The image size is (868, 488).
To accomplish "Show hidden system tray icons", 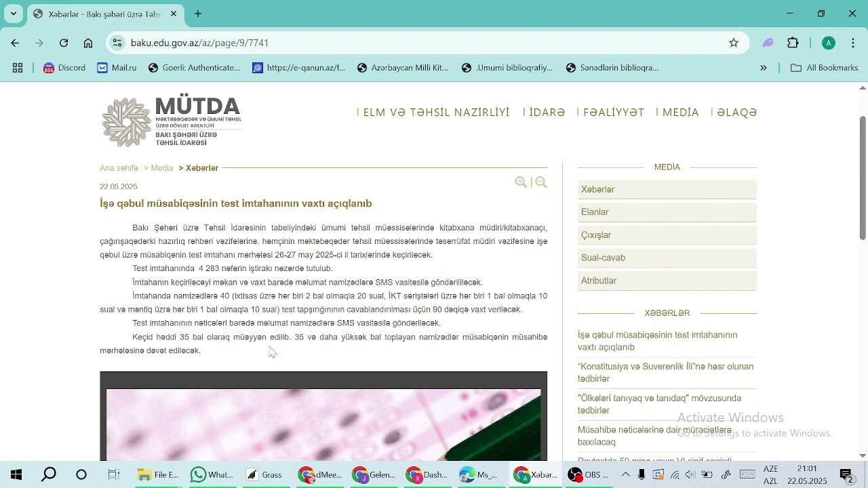I will 625,474.
